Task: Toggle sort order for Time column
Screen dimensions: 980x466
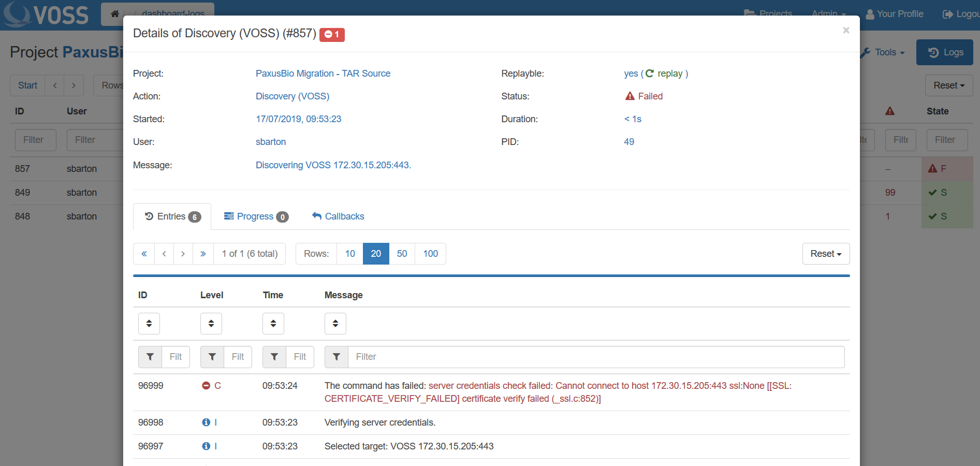Action: tap(273, 324)
